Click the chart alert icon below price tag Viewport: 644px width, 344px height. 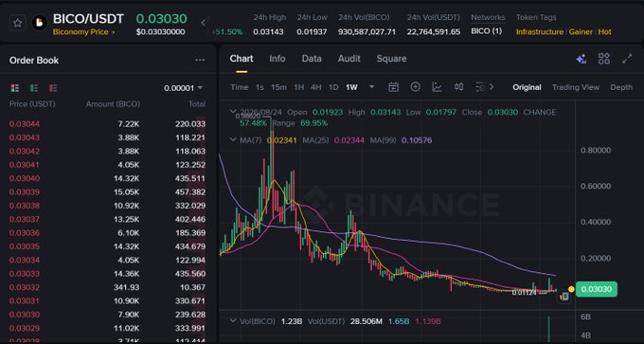tap(564, 297)
